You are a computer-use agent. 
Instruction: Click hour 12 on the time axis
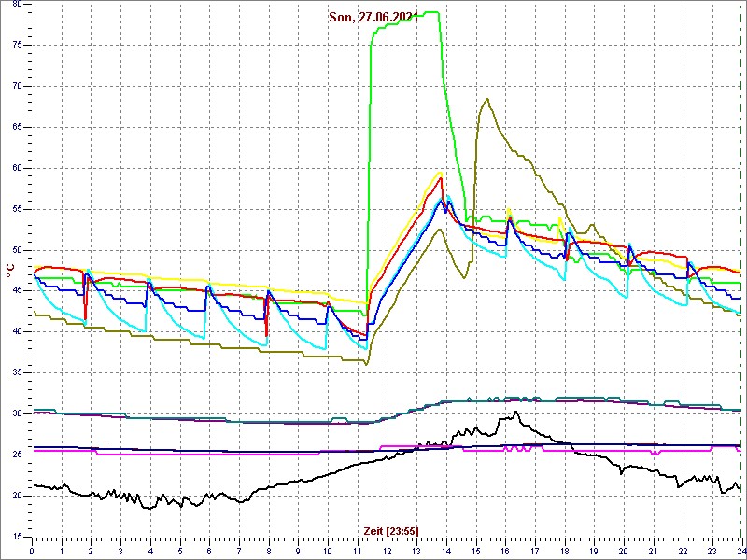(387, 551)
